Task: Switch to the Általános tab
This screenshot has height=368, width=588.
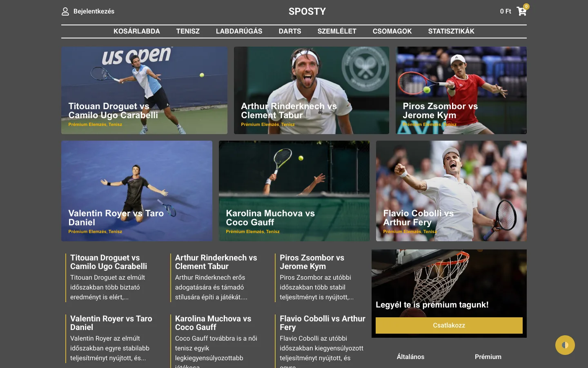Action: (410, 357)
